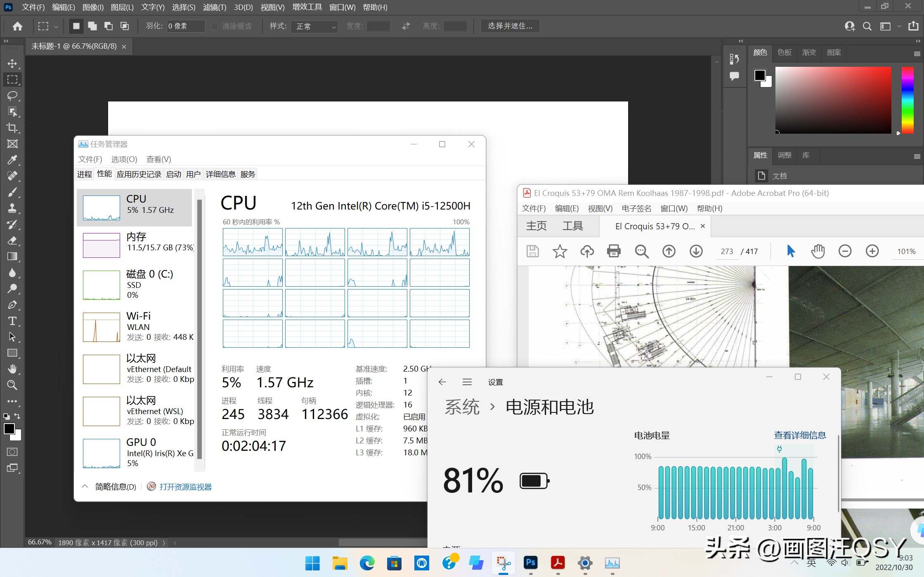This screenshot has height=577, width=924.
Task: Enable Add to selection mode
Action: tap(92, 26)
